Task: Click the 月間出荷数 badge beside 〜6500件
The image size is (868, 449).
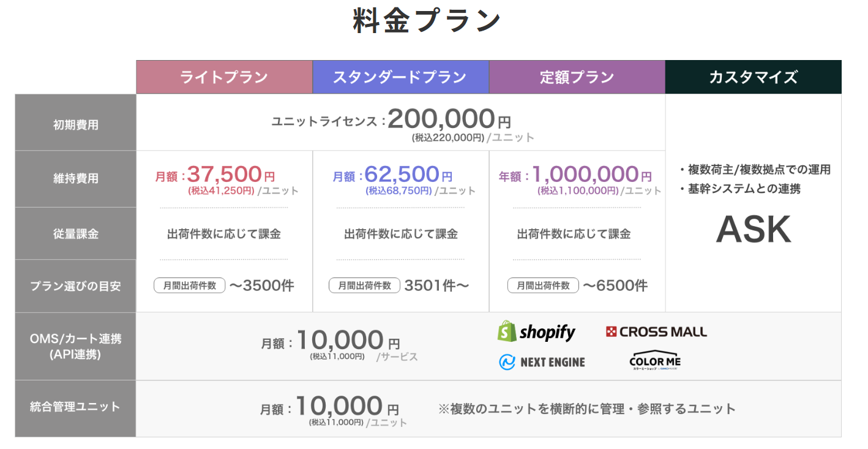Action: 543,285
